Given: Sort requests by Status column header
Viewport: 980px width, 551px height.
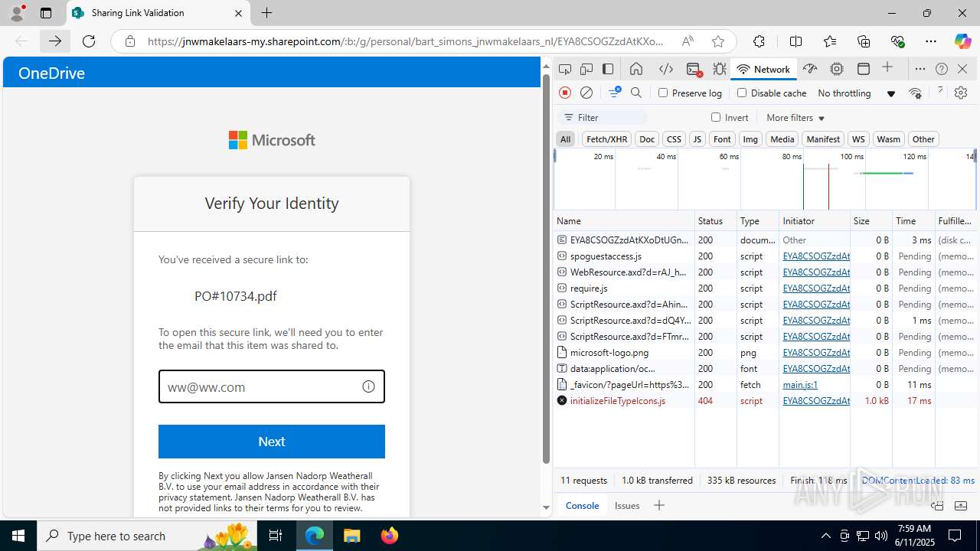Looking at the screenshot, I should (715, 220).
